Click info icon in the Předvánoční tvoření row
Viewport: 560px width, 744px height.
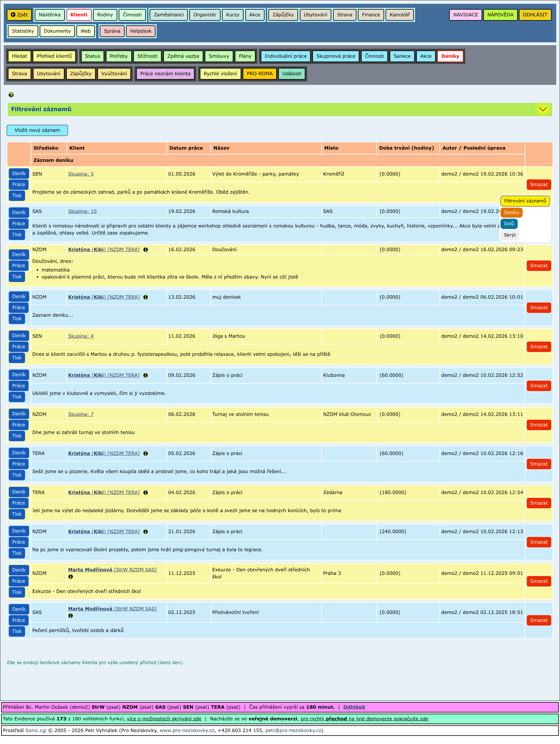point(71,616)
